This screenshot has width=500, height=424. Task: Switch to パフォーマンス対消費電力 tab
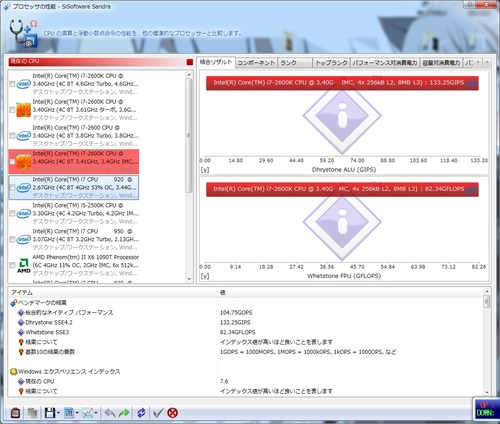pos(385,63)
